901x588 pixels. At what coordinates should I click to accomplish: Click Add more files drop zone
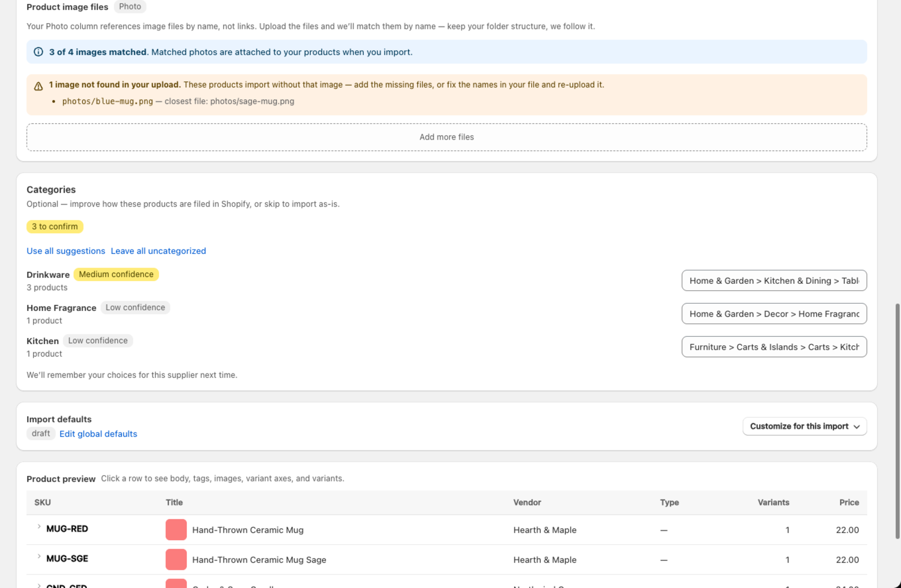(447, 137)
